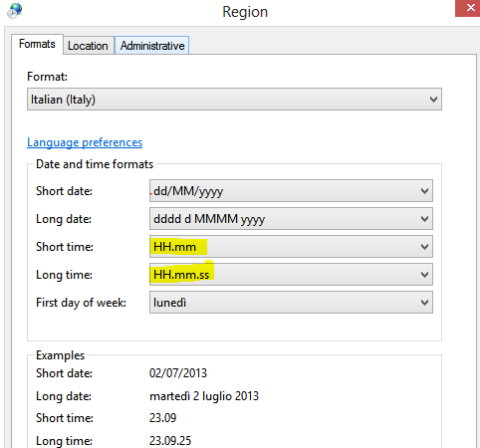Click the Region globe icon in title bar
This screenshot has width=480, height=448.
click(x=14, y=10)
